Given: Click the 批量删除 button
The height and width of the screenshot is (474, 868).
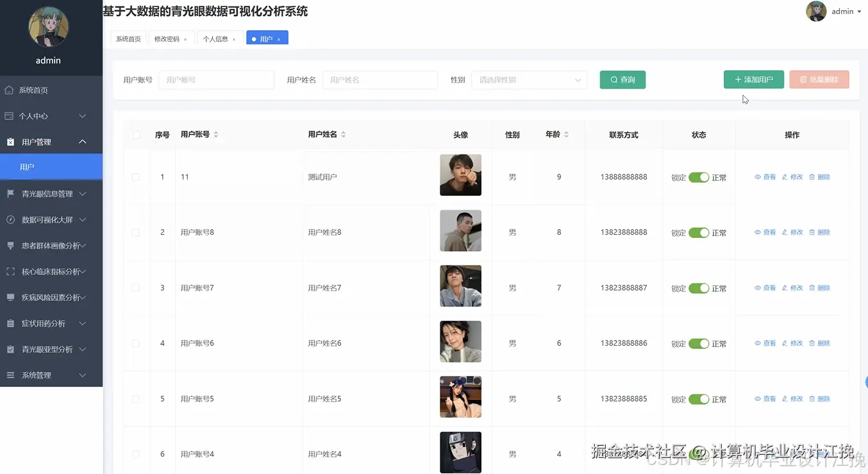Looking at the screenshot, I should 819,80.
